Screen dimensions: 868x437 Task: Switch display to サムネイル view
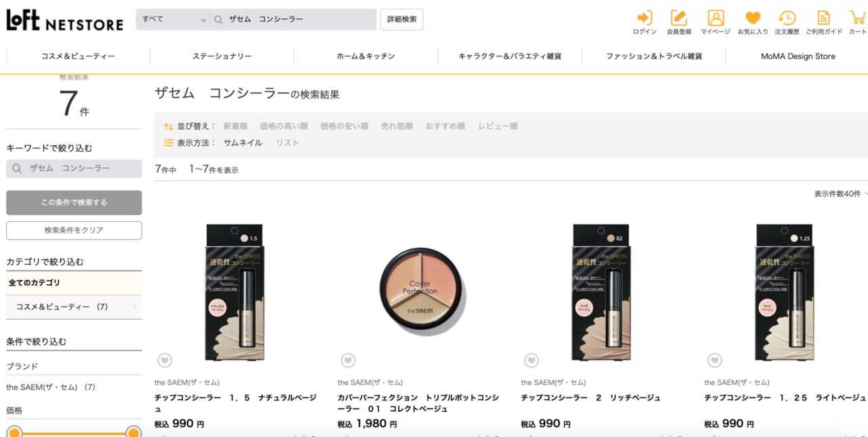coord(243,143)
